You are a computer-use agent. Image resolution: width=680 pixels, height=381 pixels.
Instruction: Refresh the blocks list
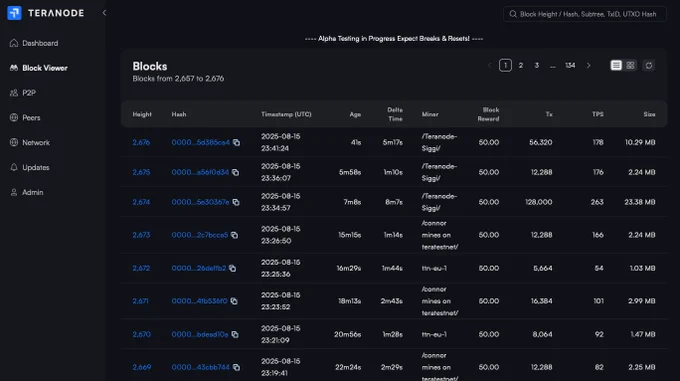[649, 65]
